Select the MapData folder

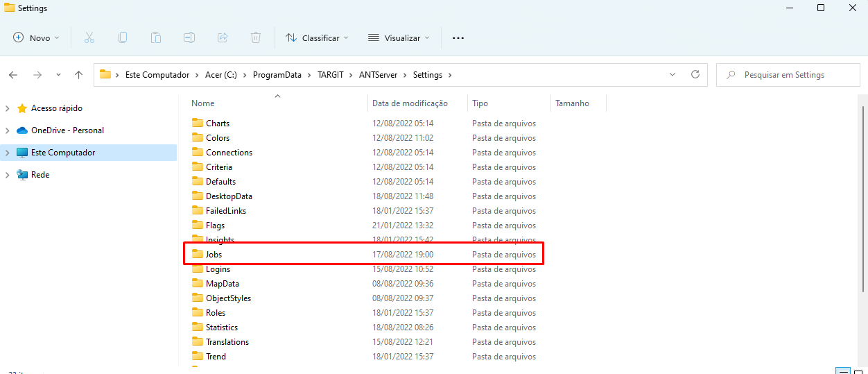click(223, 284)
